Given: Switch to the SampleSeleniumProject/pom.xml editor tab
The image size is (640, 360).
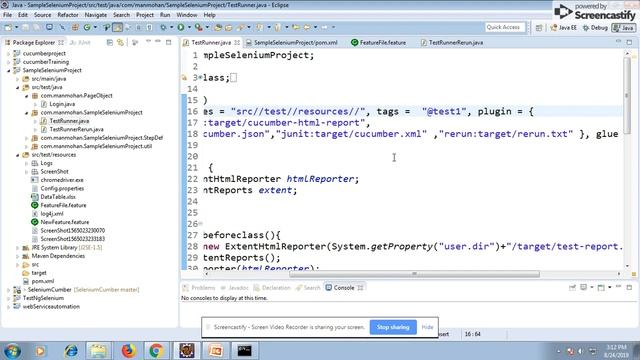Looking at the screenshot, I should (x=291, y=42).
